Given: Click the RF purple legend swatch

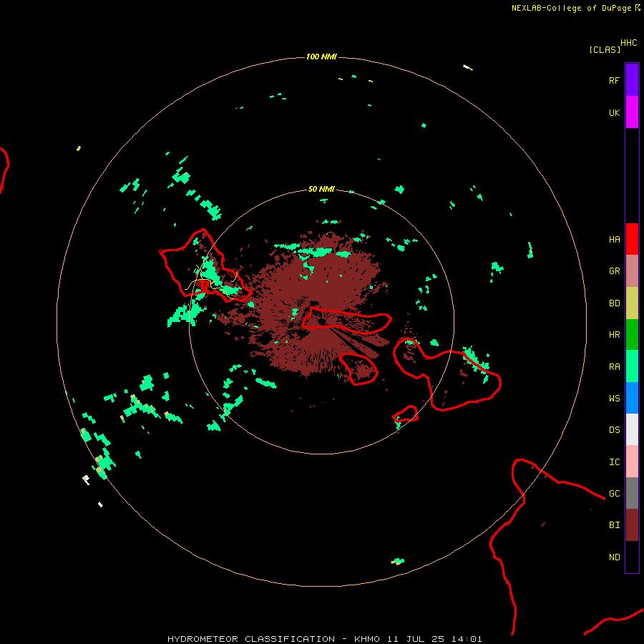Looking at the screenshot, I should coord(632,80).
